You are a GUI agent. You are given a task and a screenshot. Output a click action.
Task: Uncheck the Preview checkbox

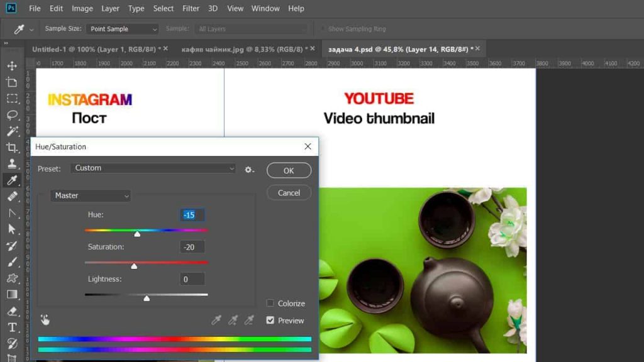tap(270, 320)
